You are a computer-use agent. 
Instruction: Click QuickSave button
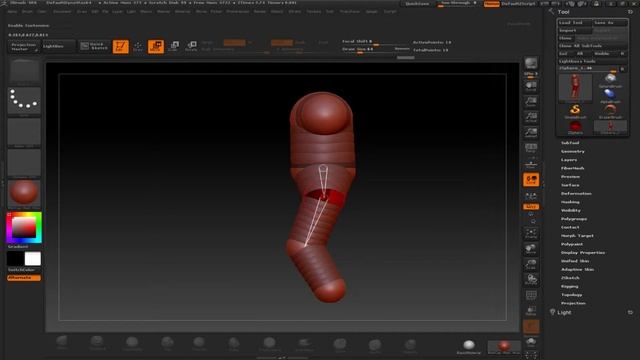(x=417, y=4)
